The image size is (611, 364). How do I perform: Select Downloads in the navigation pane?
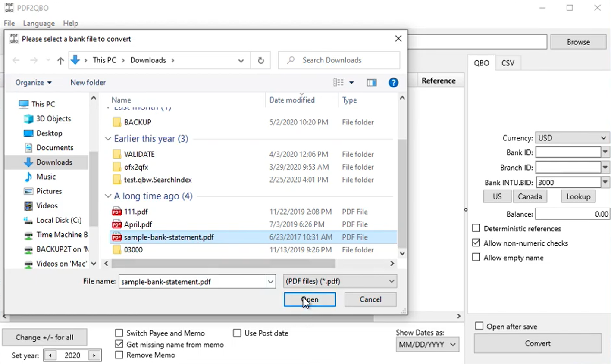54,162
